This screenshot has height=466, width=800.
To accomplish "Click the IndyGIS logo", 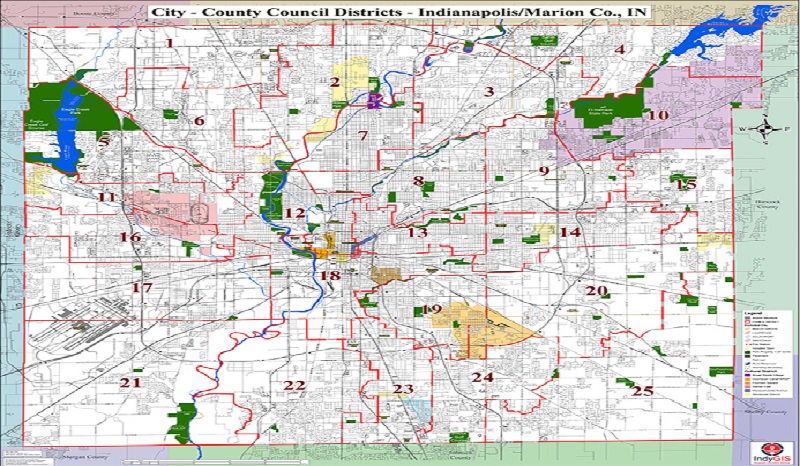I will point(766,447).
